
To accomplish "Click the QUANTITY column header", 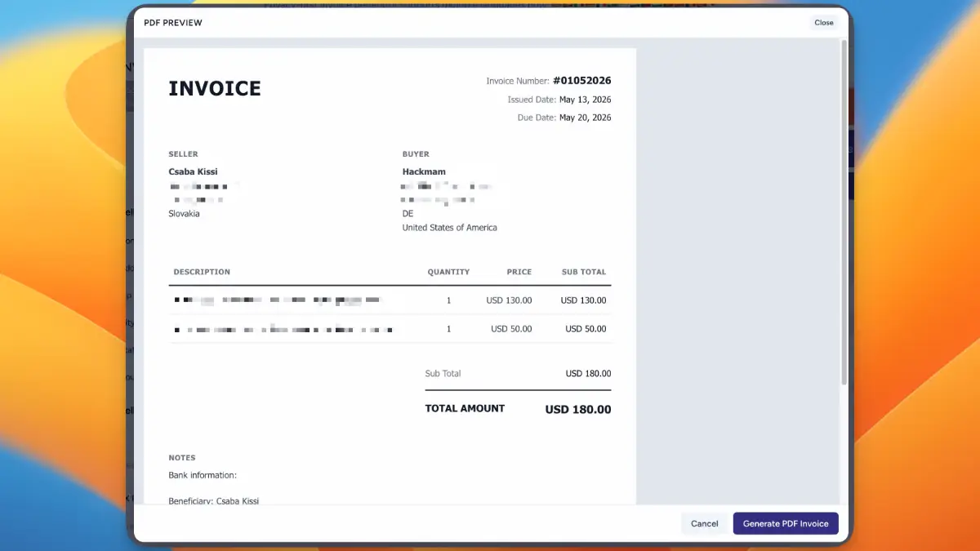I will coord(448,272).
